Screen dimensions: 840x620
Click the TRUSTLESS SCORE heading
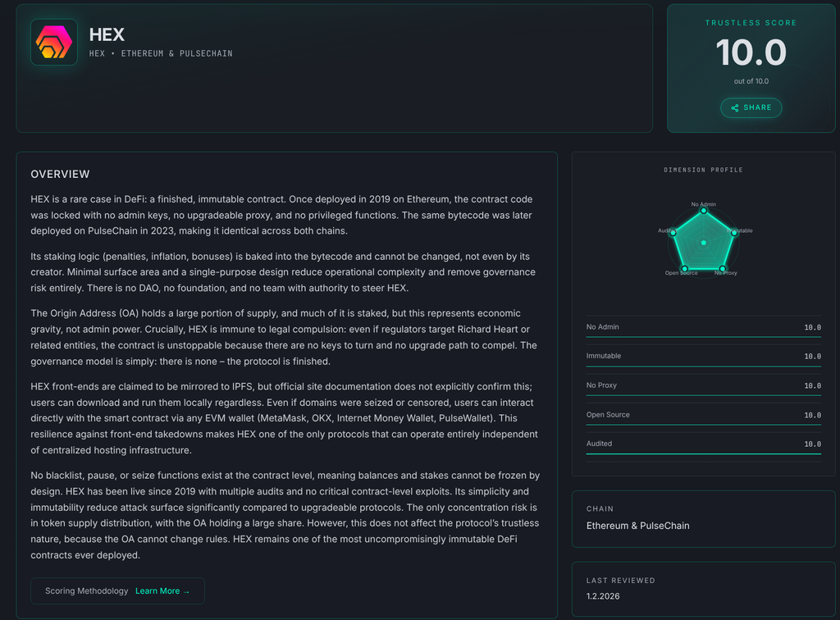[x=751, y=23]
